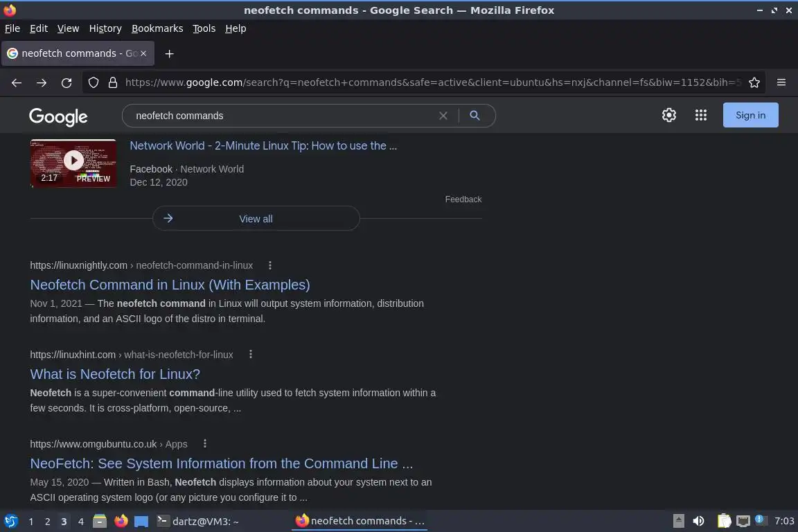Open the taskbar start menu icon

tap(10, 521)
